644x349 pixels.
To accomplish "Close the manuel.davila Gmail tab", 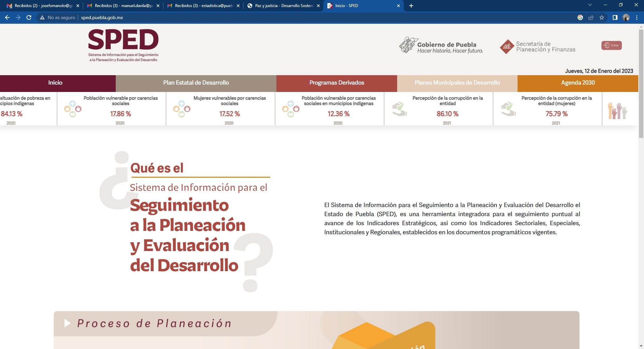I will click(158, 6).
